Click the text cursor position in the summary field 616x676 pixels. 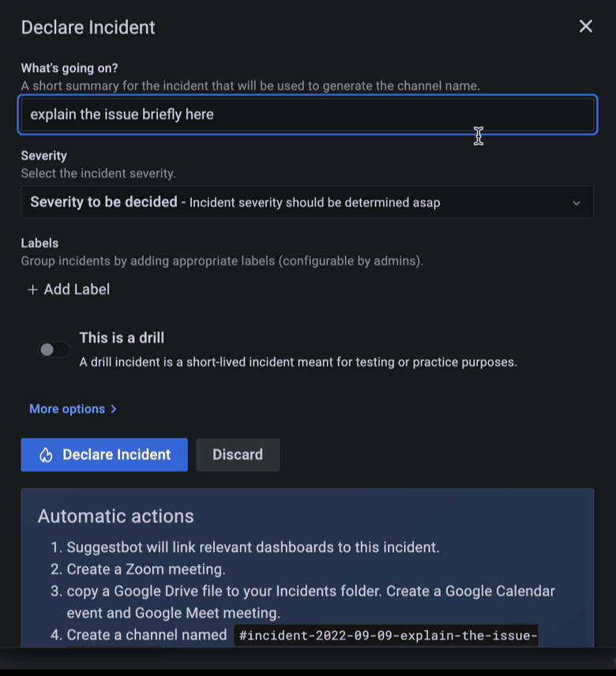(x=479, y=136)
